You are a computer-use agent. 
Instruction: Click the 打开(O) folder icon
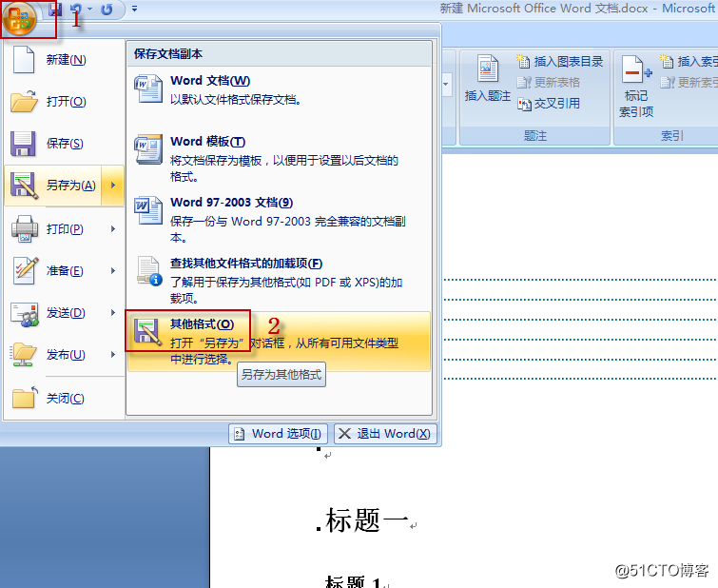pyautogui.click(x=24, y=101)
